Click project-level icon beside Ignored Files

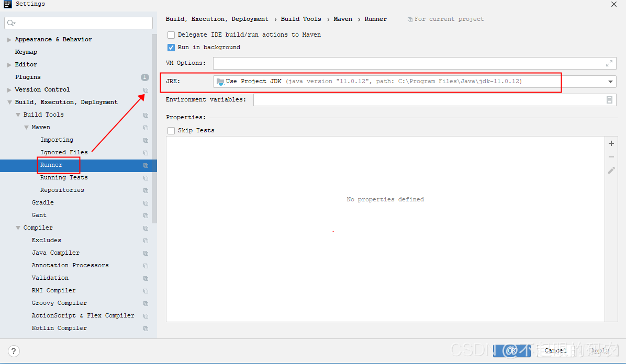coord(146,153)
